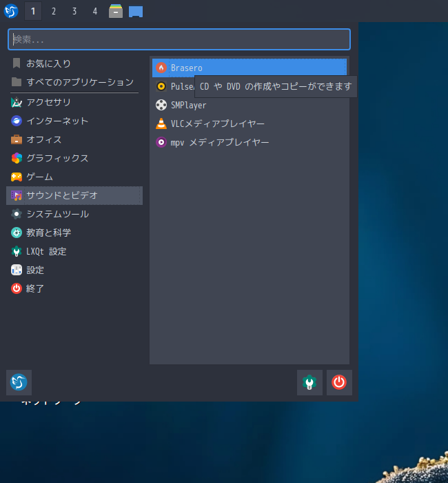Open the LXQt 設定 category
448x483 pixels.
tap(74, 251)
